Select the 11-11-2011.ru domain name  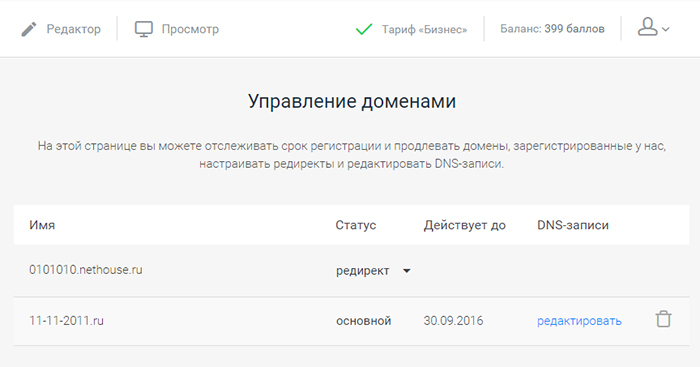pos(67,321)
